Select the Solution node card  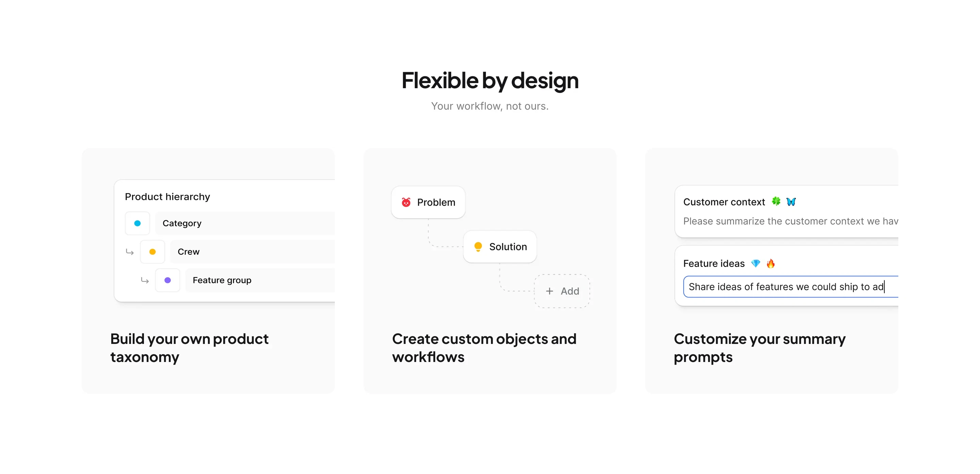click(500, 246)
